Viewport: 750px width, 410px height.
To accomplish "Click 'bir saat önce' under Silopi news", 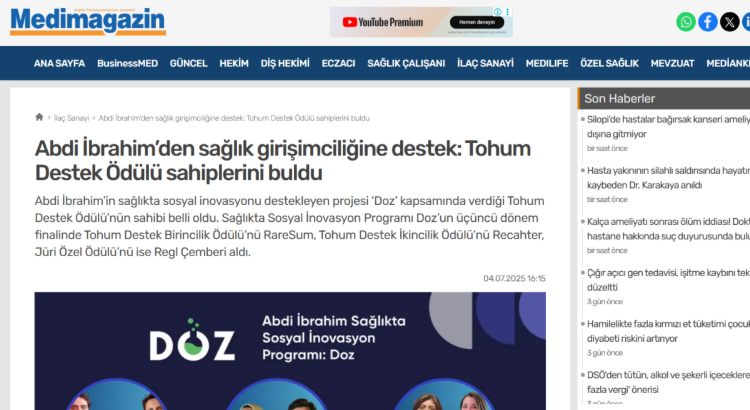I will [x=607, y=148].
